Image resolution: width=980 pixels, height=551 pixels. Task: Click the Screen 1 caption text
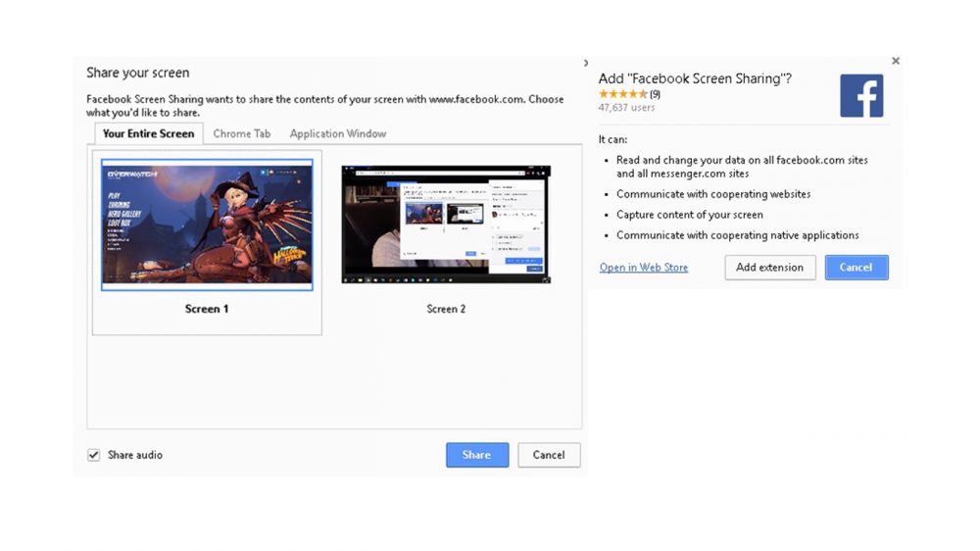[x=207, y=309]
